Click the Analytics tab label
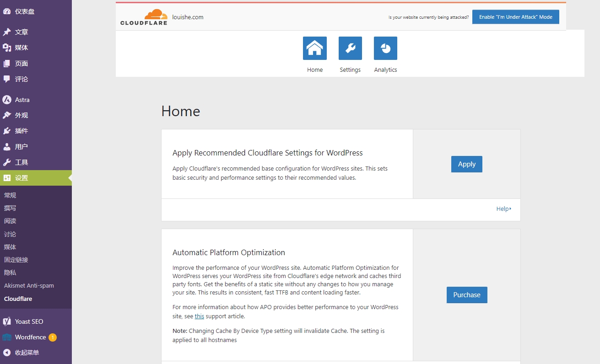Screen dimensions: 600x364 tap(385, 70)
